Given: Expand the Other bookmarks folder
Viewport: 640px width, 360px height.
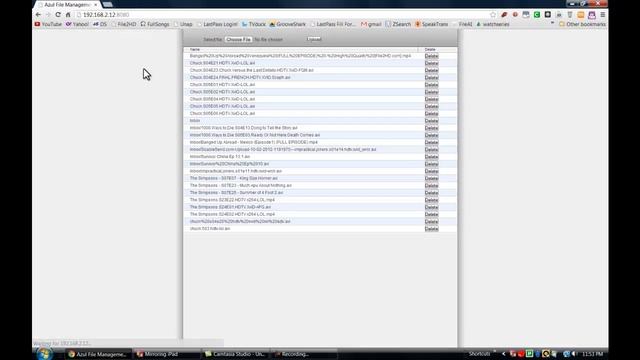Looking at the screenshot, I should (582, 24).
